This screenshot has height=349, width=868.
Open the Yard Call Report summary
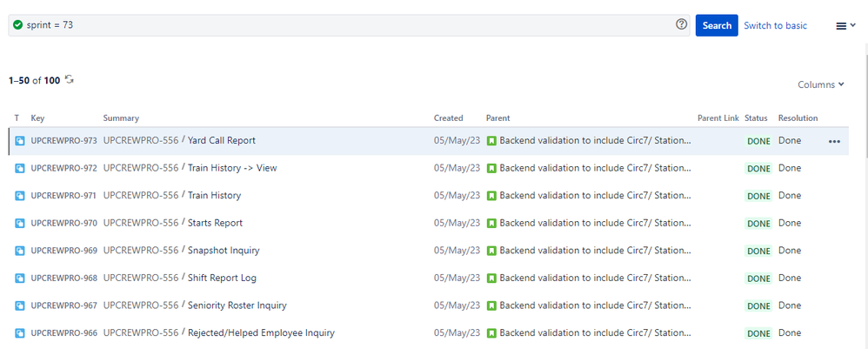click(x=222, y=141)
